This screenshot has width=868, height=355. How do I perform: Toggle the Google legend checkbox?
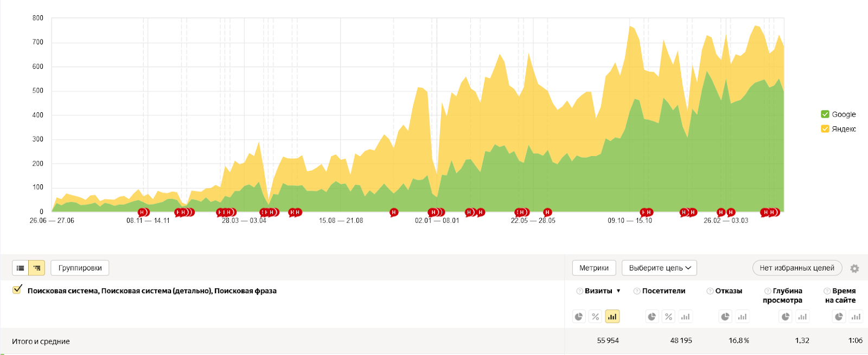click(825, 114)
